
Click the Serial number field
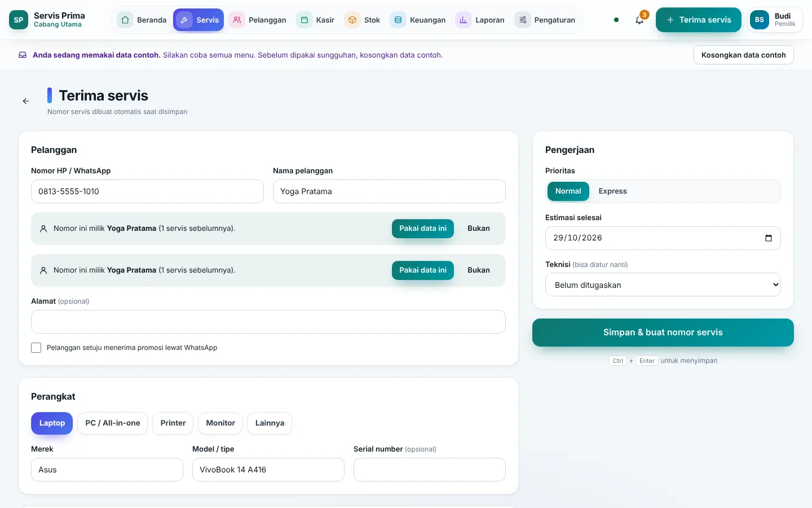tap(430, 470)
